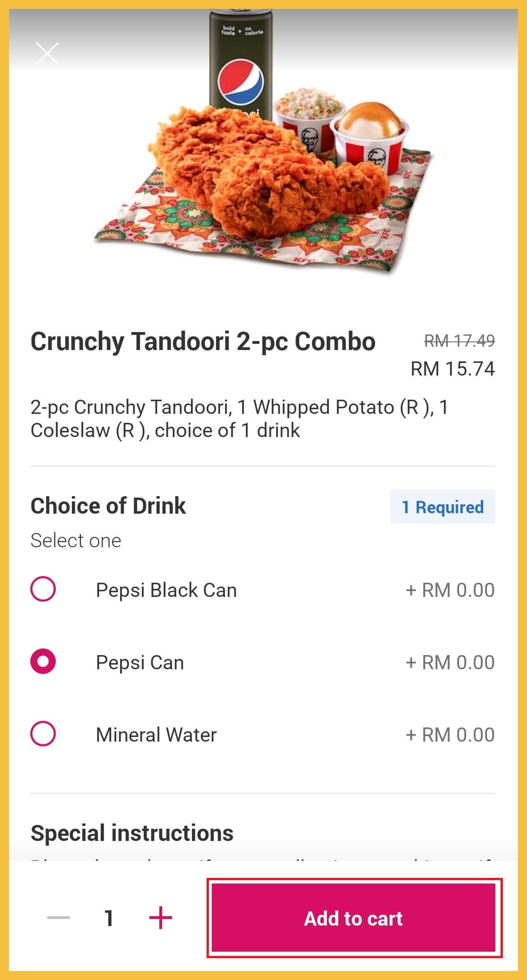Click the crossed-out price RM 17.49
This screenshot has width=527, height=980.
point(459,341)
